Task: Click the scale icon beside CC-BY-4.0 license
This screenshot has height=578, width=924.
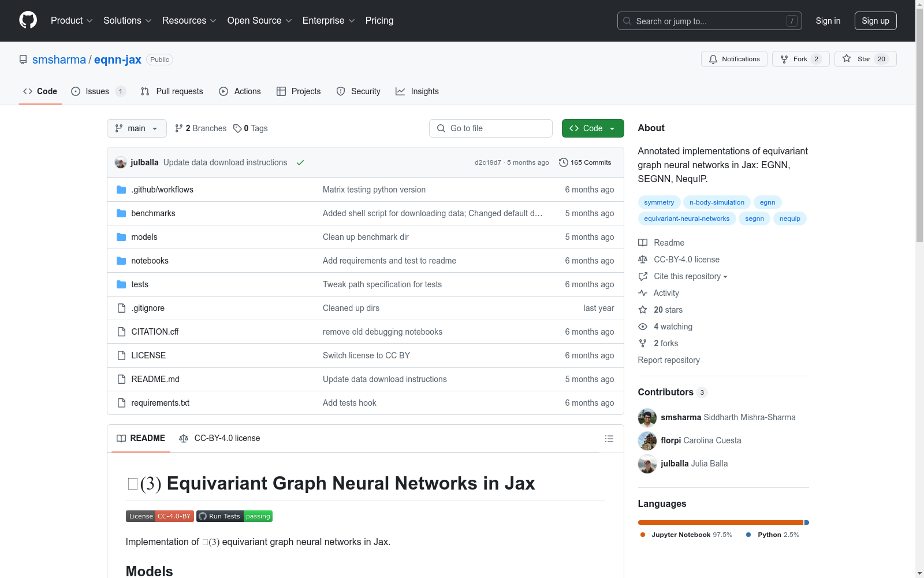Action: pyautogui.click(x=643, y=260)
